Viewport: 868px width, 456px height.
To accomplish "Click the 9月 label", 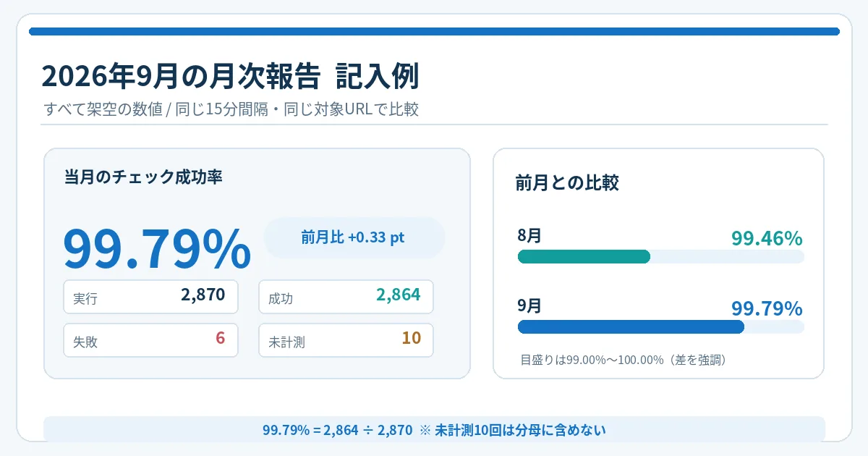I will point(529,305).
